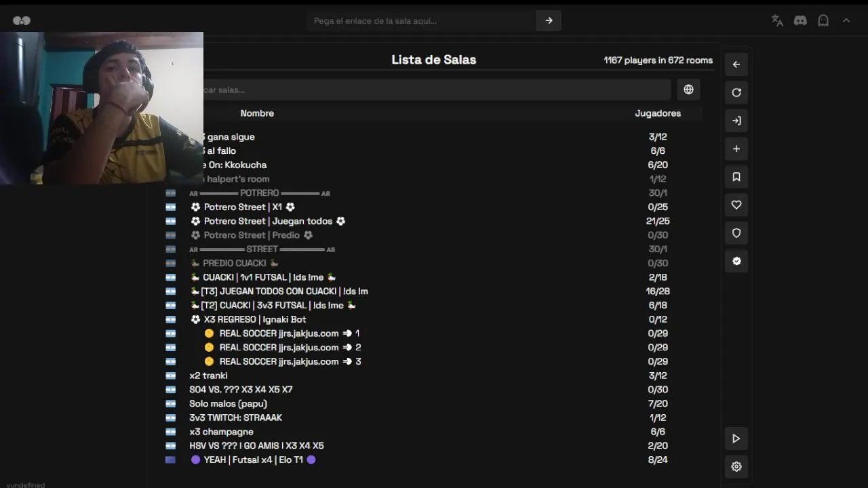Click the 16/28 player count
This screenshot has width=868, height=488.
658,291
